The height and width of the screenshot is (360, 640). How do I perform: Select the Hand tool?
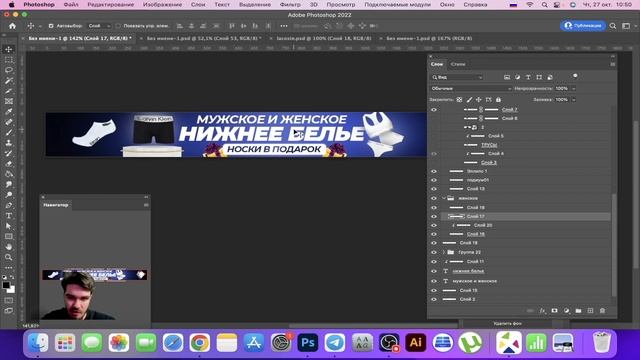9,247
